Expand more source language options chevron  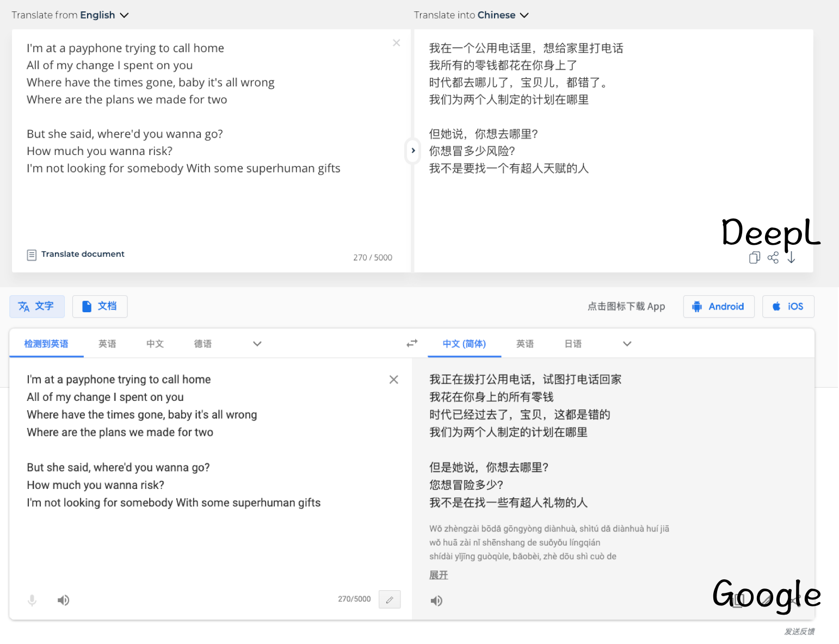point(256,344)
